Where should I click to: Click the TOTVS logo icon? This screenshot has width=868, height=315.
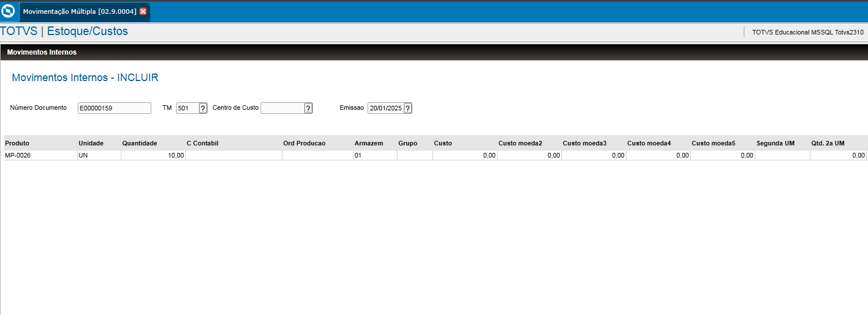9,11
